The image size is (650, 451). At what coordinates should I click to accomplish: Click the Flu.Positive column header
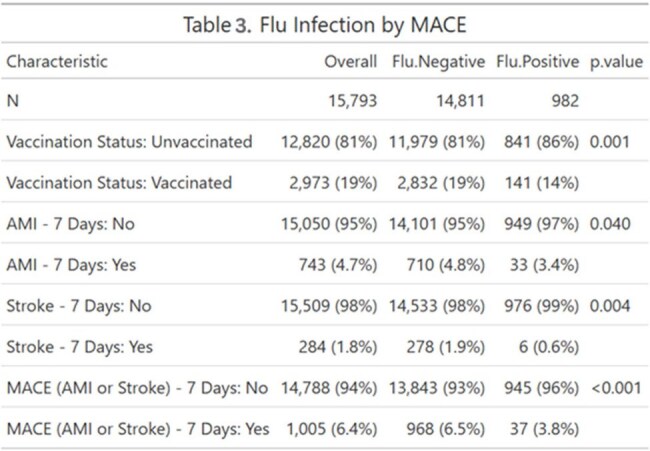(x=538, y=62)
